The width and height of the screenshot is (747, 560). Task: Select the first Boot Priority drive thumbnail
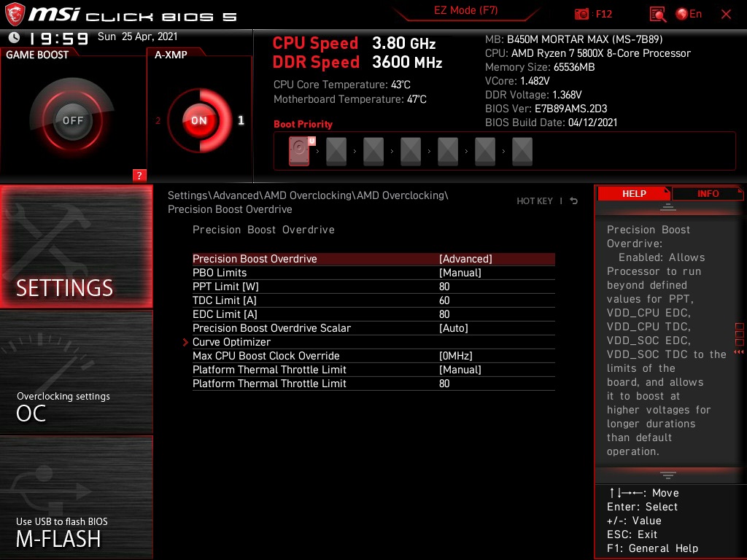298,151
